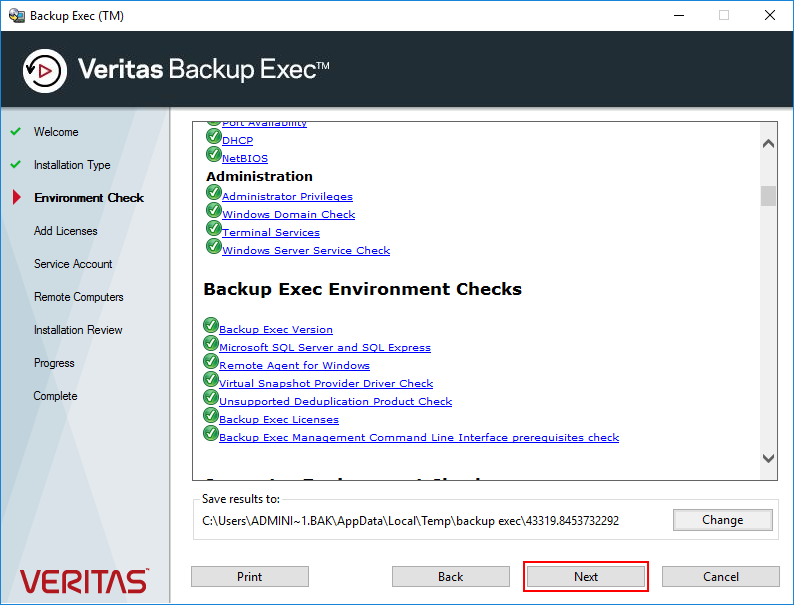This screenshot has width=794, height=605.
Task: Select the Complete step in the sidebar
Action: coord(55,396)
